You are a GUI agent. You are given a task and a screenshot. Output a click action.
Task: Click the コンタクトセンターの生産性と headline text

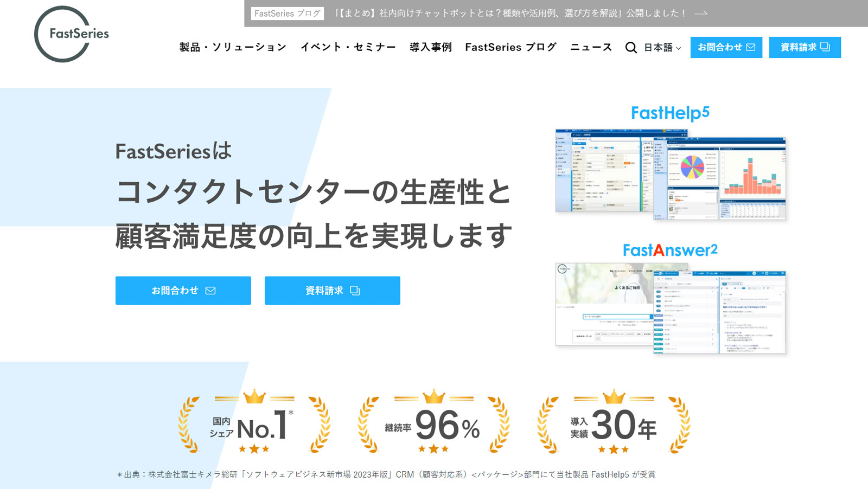point(314,192)
